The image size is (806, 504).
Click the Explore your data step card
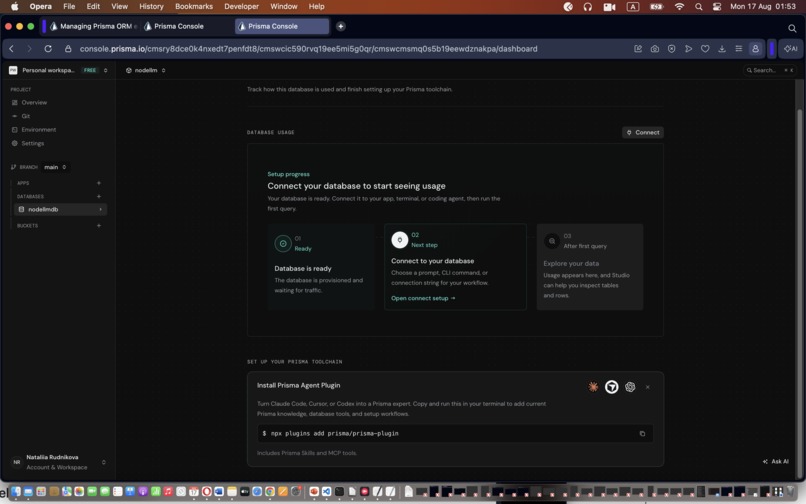tap(590, 266)
